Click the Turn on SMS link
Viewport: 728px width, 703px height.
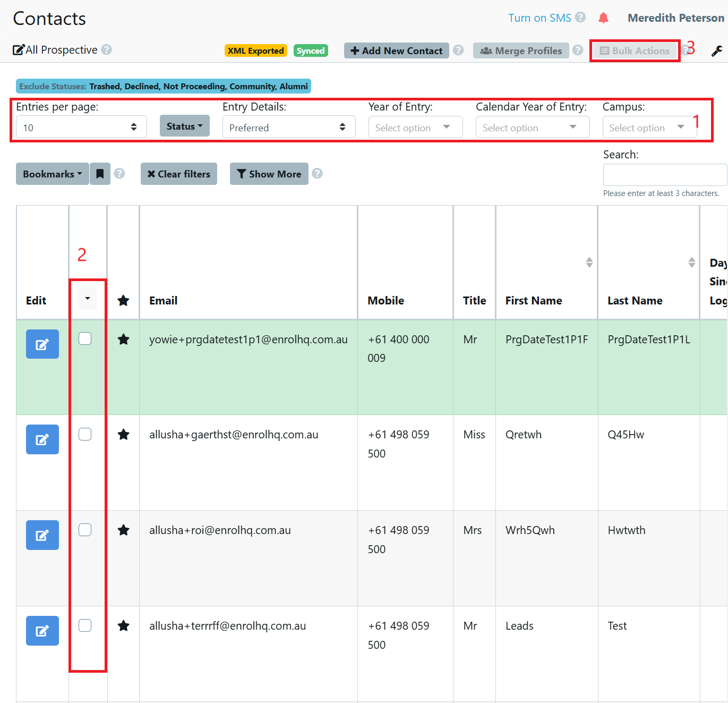click(x=539, y=18)
